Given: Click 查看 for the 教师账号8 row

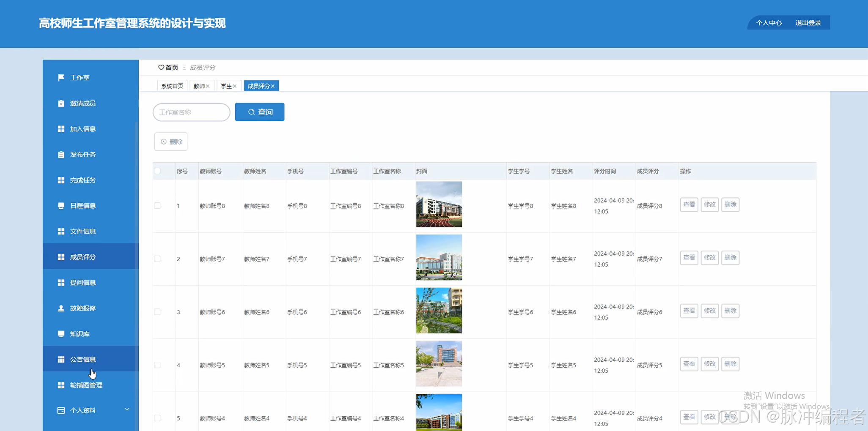Looking at the screenshot, I should coord(689,205).
